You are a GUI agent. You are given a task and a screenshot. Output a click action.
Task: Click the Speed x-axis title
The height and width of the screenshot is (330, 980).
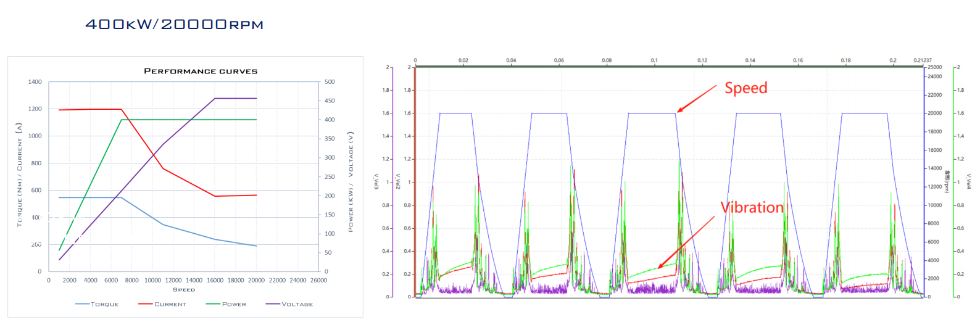pyautogui.click(x=184, y=289)
